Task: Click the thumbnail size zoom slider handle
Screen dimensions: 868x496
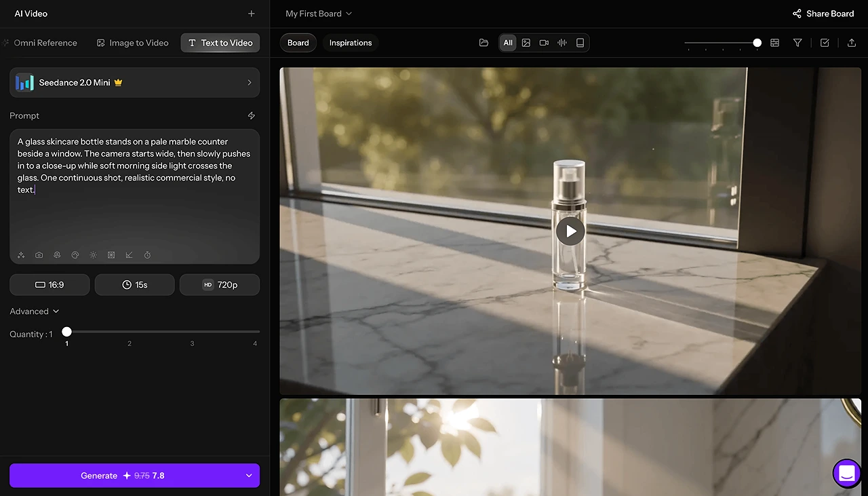Action: (757, 43)
